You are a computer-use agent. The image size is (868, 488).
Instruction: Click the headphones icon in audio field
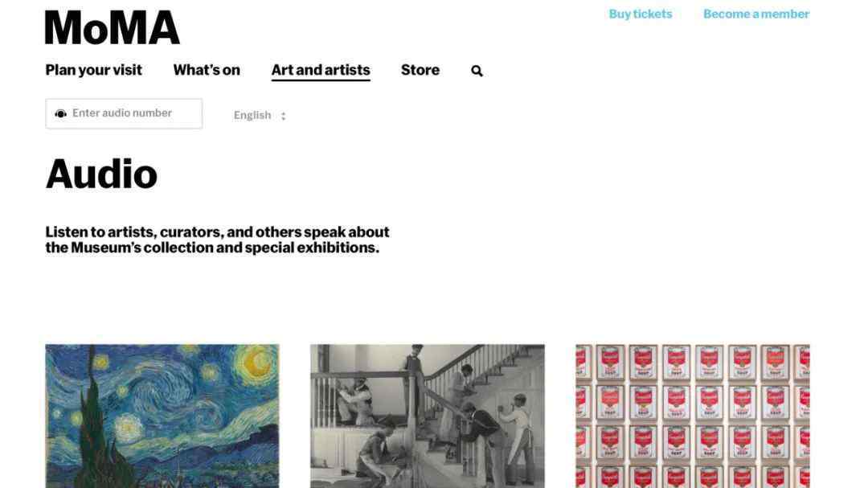click(x=61, y=113)
